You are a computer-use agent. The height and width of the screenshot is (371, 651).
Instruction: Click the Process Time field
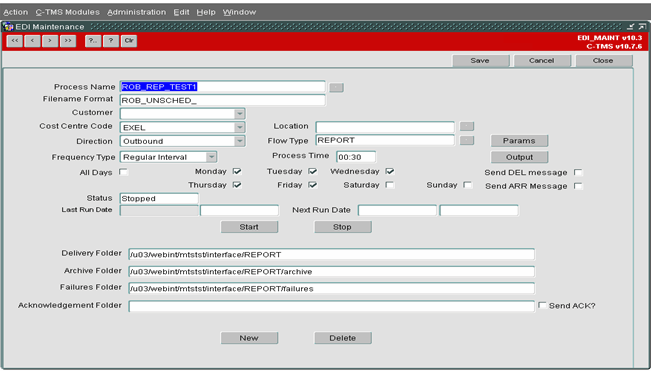pyautogui.click(x=356, y=157)
